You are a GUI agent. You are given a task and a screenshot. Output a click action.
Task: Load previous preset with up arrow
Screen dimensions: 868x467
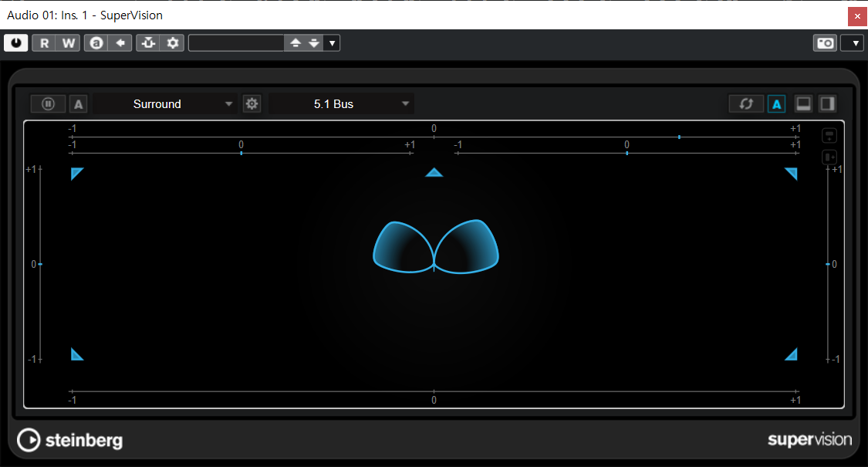(x=295, y=43)
